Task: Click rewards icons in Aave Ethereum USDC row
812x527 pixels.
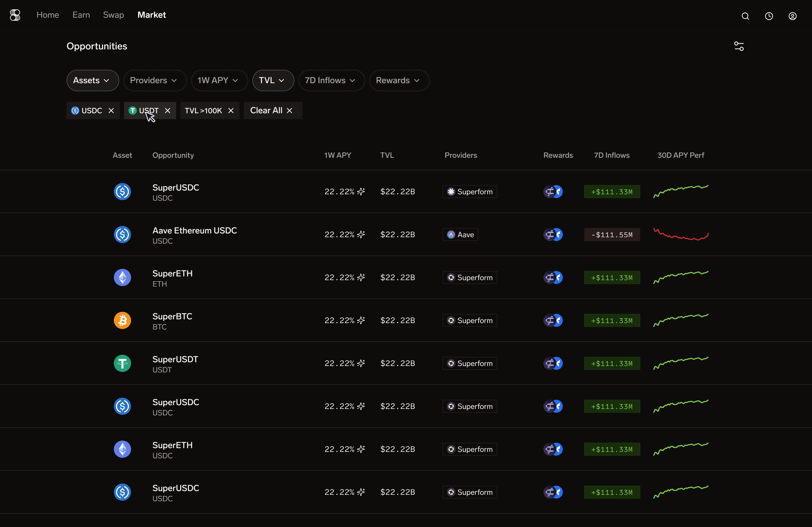Action: tap(553, 235)
